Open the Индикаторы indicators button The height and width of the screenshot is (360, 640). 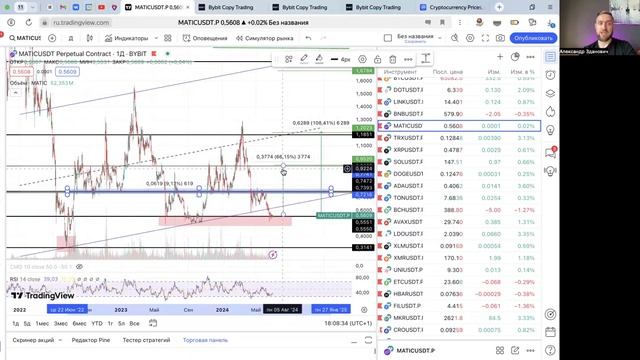pyautogui.click(x=127, y=38)
